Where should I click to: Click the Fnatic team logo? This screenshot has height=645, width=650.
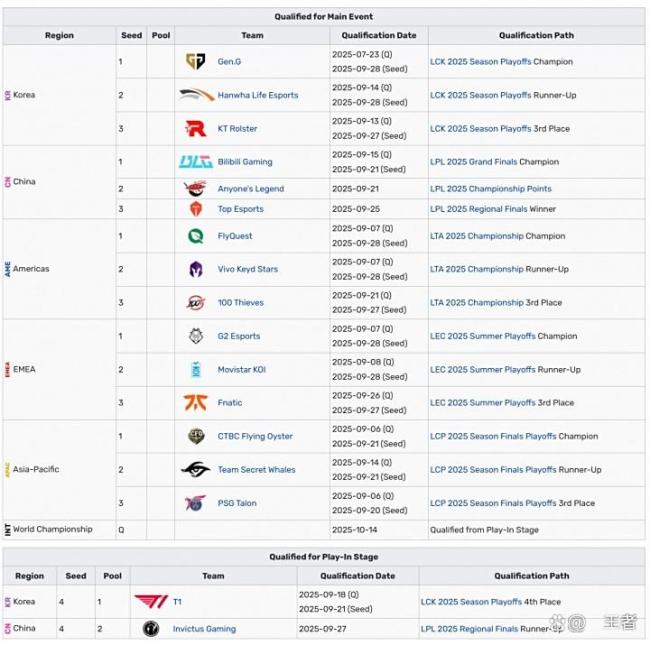[196, 403]
